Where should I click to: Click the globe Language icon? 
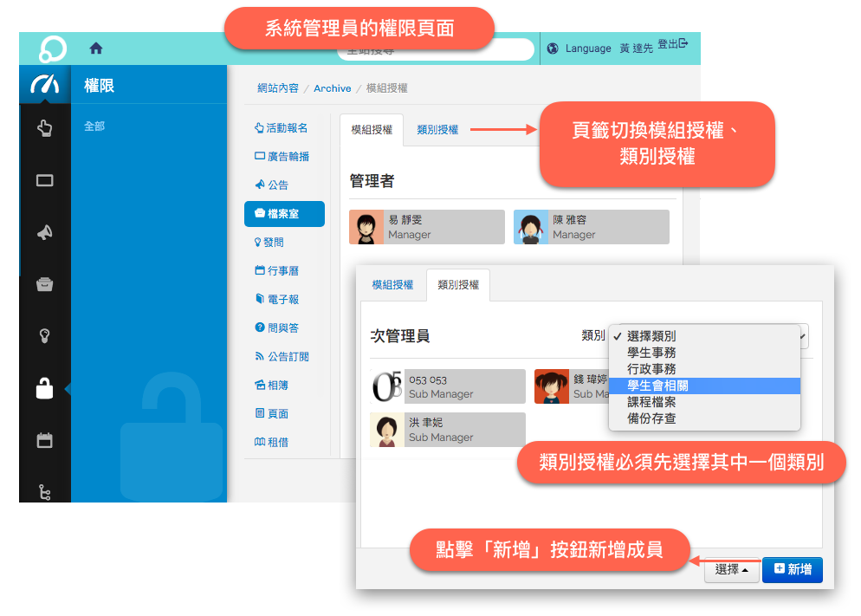[553, 49]
